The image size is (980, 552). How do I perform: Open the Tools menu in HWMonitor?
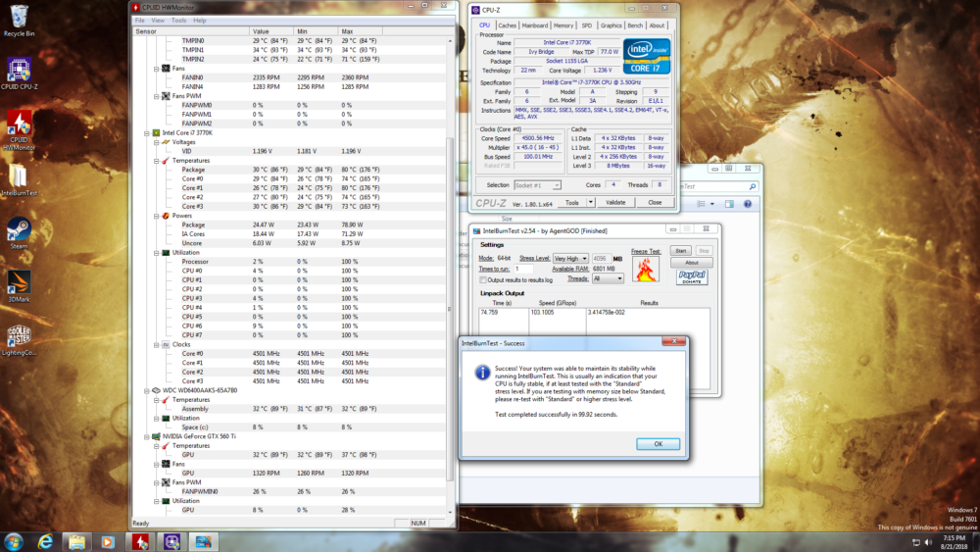tap(178, 21)
